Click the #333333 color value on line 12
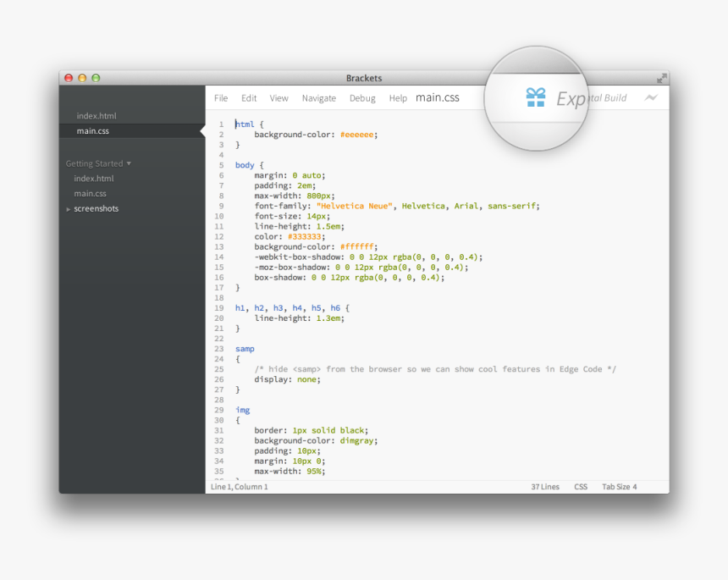 pos(304,237)
